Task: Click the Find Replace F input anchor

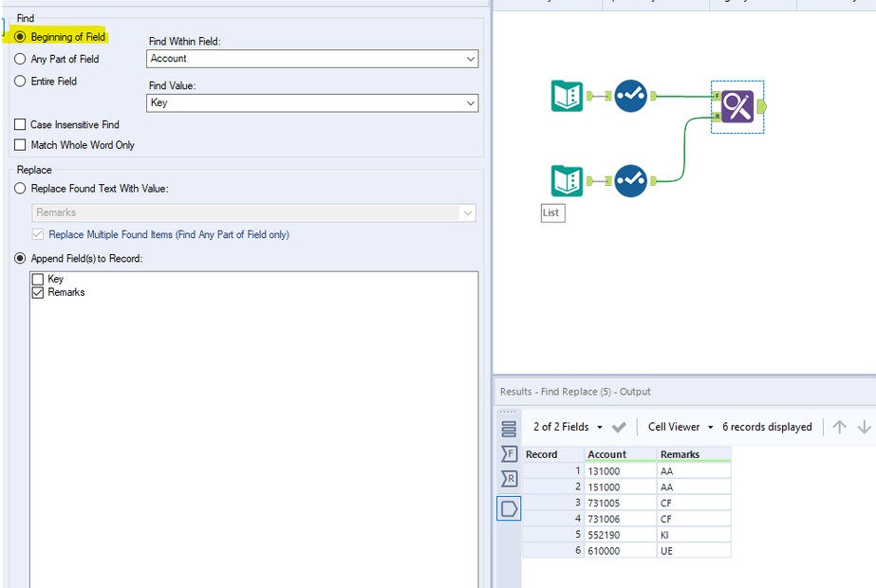Action: click(717, 96)
